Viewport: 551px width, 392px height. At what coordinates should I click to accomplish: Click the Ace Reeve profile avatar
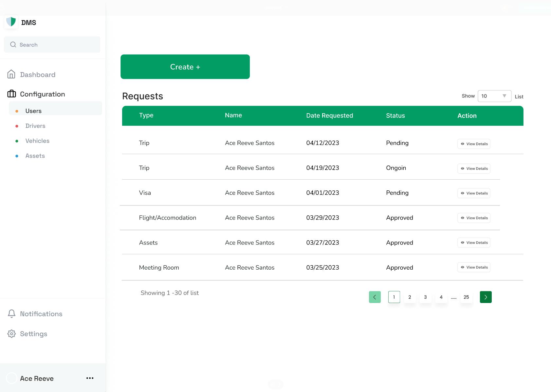pyautogui.click(x=12, y=378)
